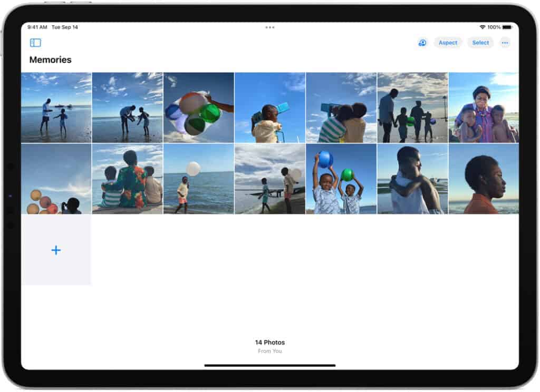Toggle the sidebar panel icon

35,43
